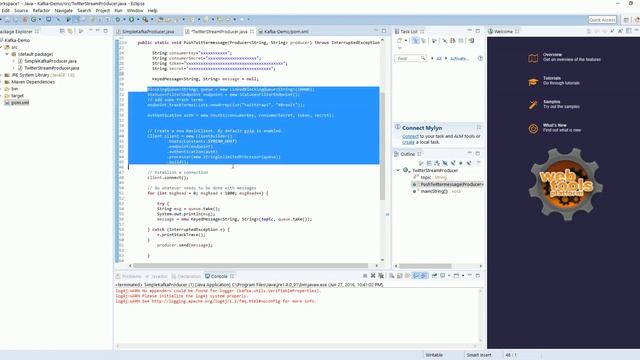
Task: Click the Outline horizontal scrollbar
Action: [x=425, y=266]
